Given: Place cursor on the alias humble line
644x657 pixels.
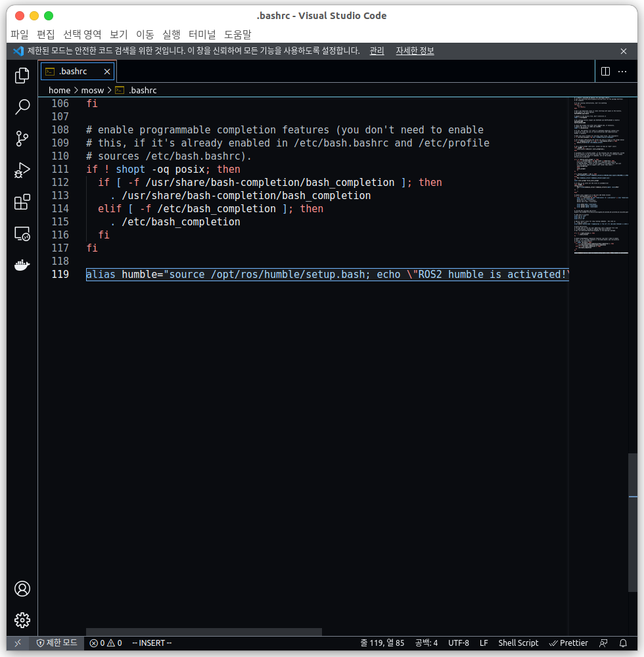Looking at the screenshot, I should click(x=327, y=275).
